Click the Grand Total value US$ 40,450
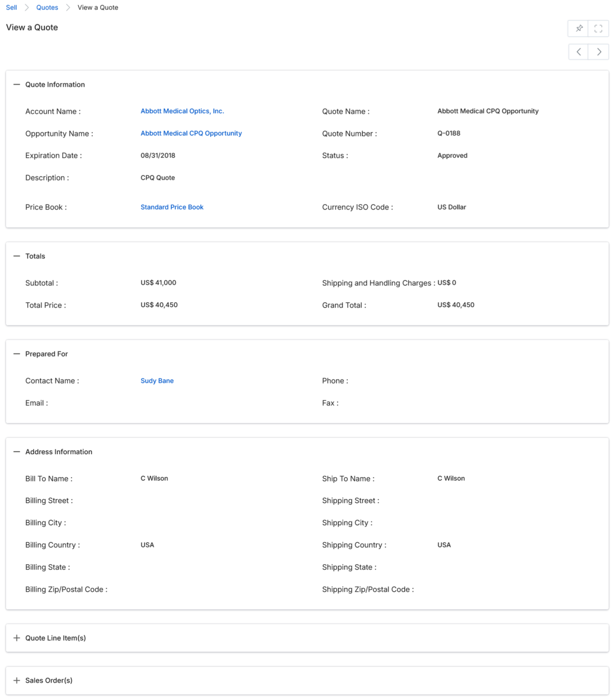 pos(456,305)
